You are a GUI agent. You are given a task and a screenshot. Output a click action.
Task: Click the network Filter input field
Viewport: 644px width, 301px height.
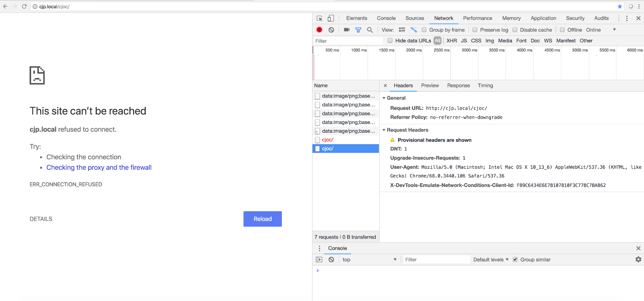[x=348, y=41]
